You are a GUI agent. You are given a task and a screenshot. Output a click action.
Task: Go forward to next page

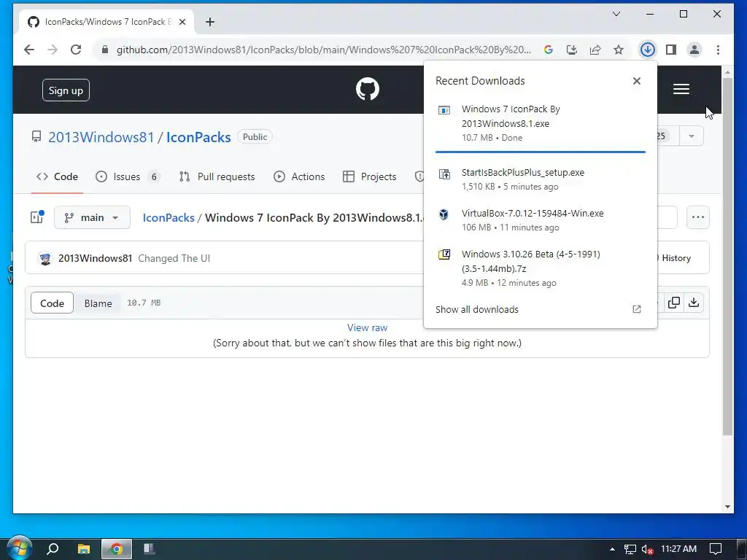(x=53, y=50)
